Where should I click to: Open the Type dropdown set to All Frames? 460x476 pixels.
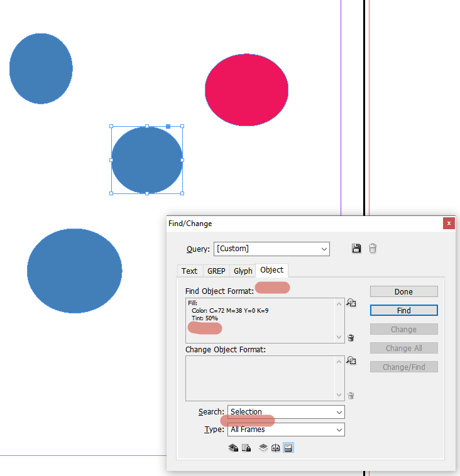point(286,430)
